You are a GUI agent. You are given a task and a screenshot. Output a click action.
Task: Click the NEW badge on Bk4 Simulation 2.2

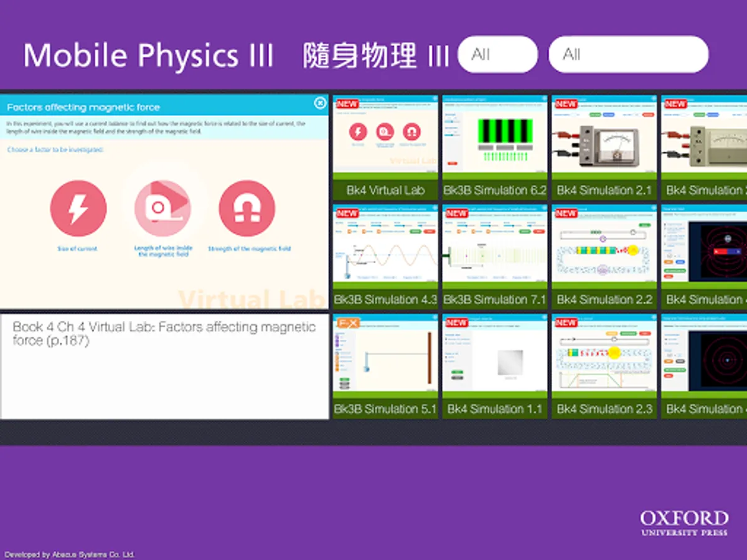click(566, 213)
